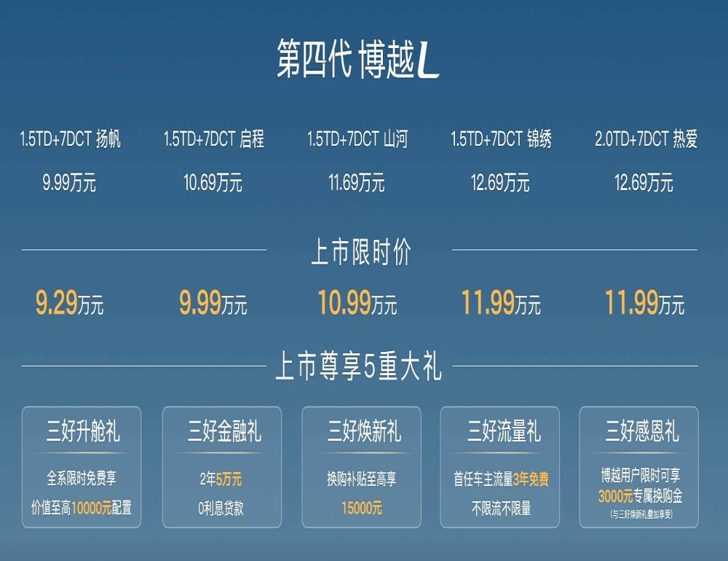Image resolution: width=728 pixels, height=561 pixels.
Task: Click the 换购补贴至高享 text
Action: (361, 479)
